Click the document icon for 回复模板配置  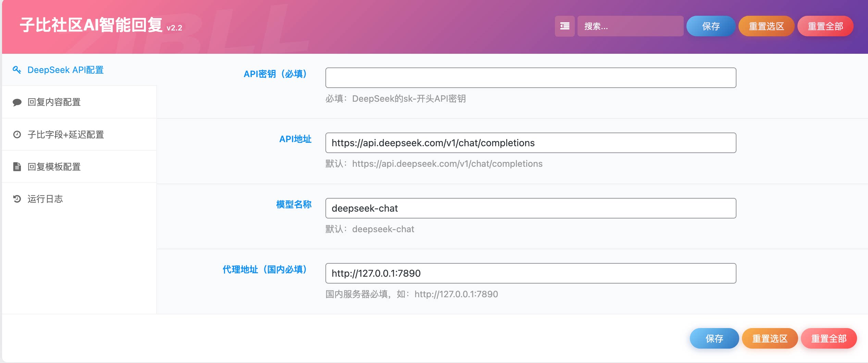click(x=17, y=167)
